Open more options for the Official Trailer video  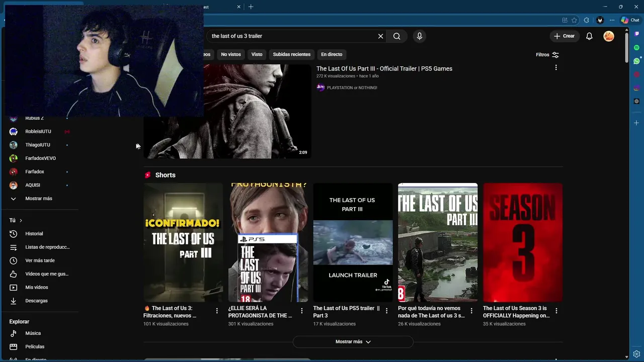(x=556, y=67)
